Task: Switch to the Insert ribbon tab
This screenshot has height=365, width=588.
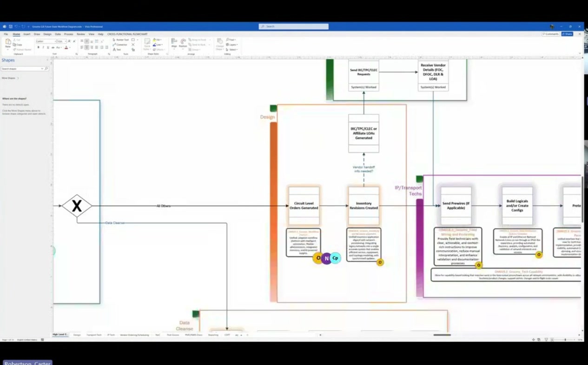Action: click(27, 34)
